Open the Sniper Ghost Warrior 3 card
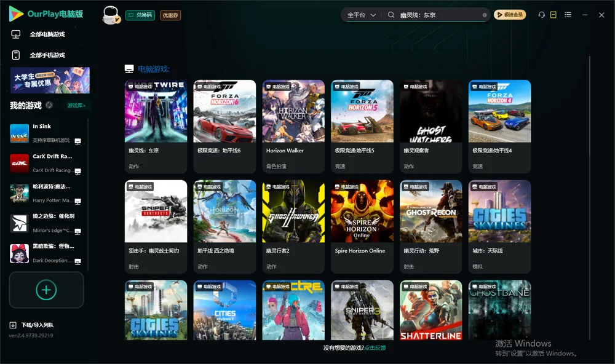615x364 pixels. [x=362, y=310]
